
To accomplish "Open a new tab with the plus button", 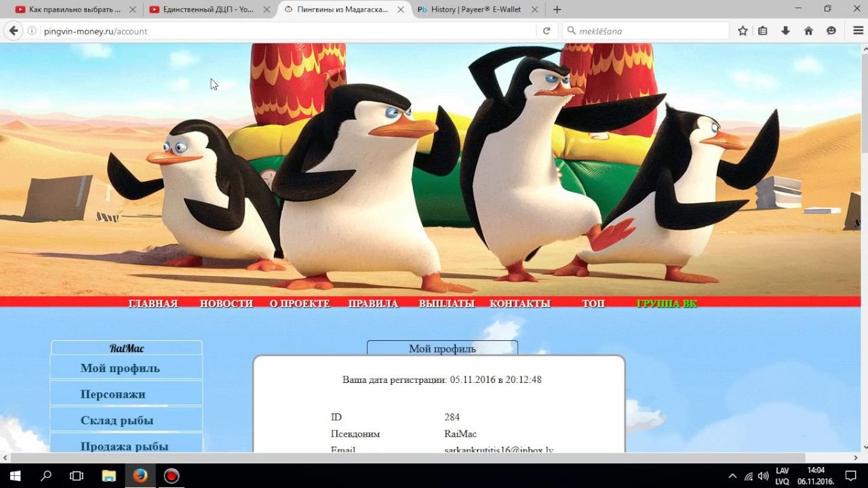I will tap(557, 9).
